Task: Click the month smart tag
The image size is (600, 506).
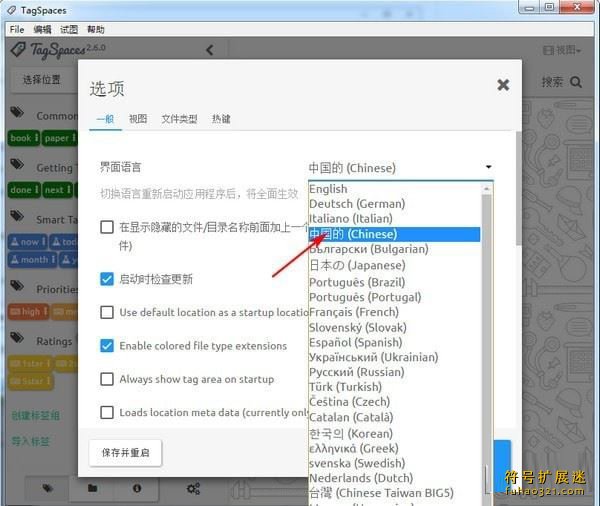Action: (x=32, y=260)
